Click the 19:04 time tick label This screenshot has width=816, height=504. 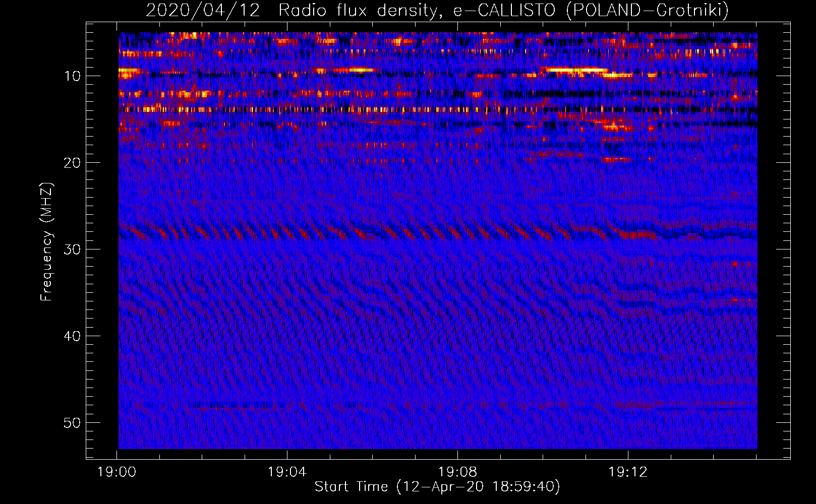pyautogui.click(x=287, y=472)
